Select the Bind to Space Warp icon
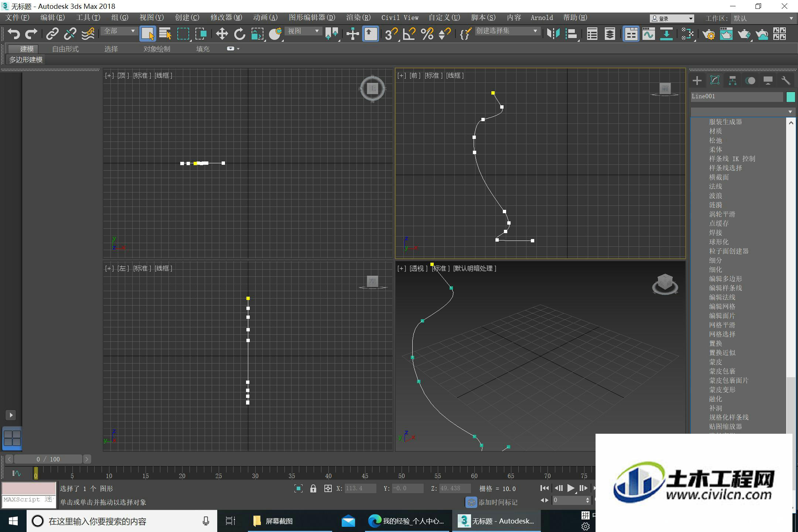The height and width of the screenshot is (532, 798). click(88, 34)
